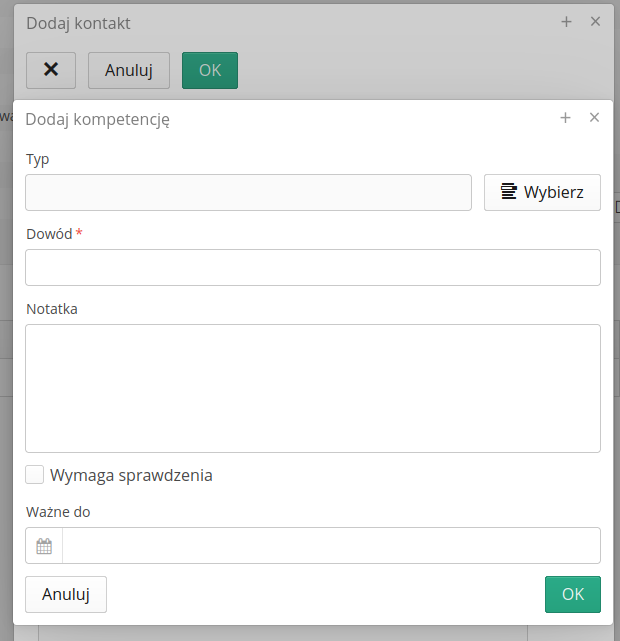The height and width of the screenshot is (641, 620).
Task: Open the calendar picker for Ważne do
Action: pos(44,546)
